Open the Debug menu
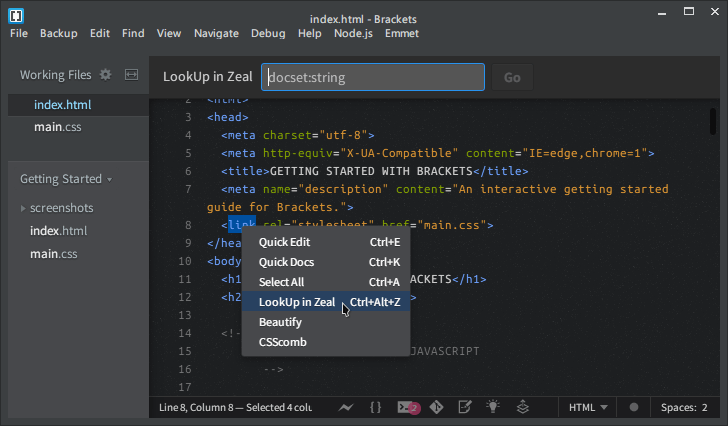The height and width of the screenshot is (426, 728). tap(268, 33)
